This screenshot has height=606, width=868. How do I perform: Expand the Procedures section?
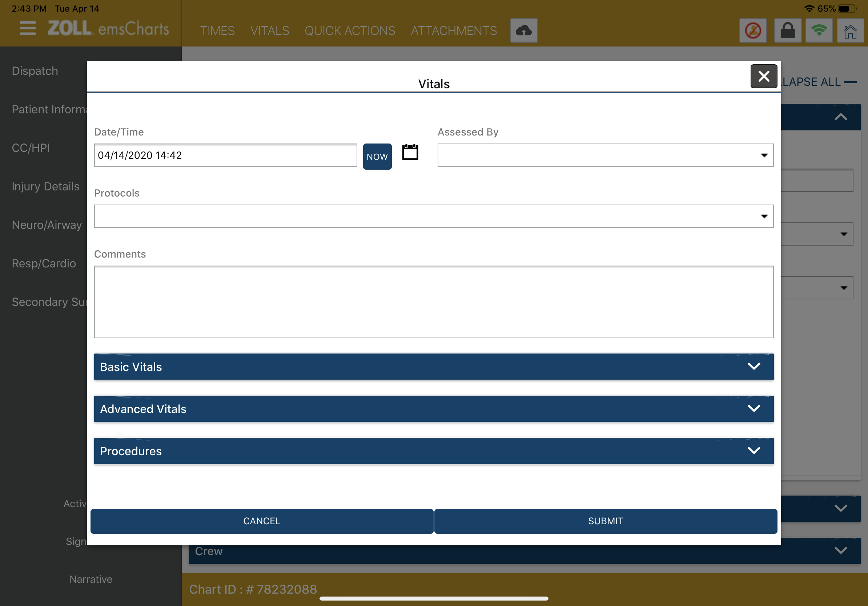(433, 451)
